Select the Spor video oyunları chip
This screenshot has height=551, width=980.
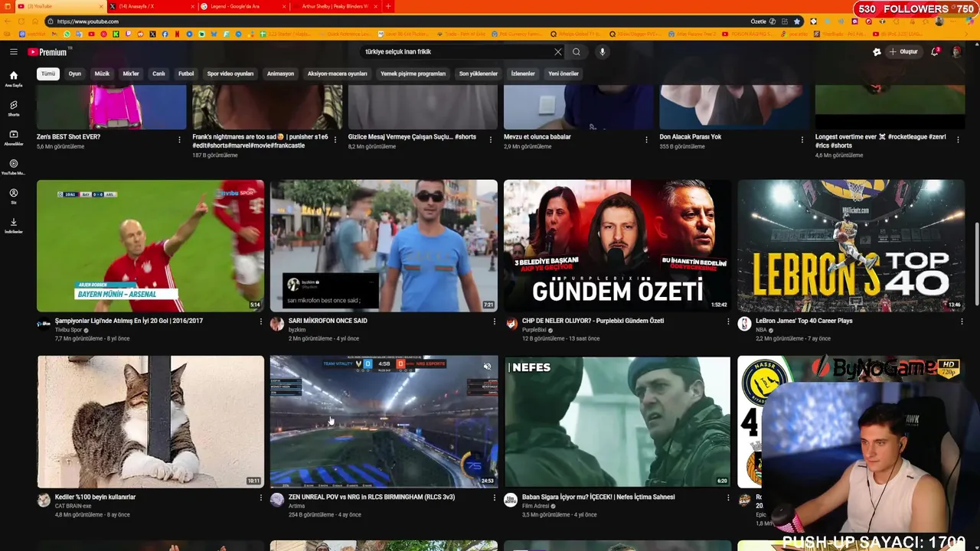click(x=230, y=73)
